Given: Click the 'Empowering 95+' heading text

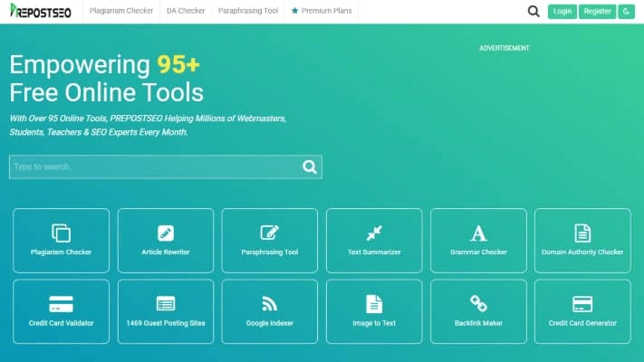Looking at the screenshot, I should tap(105, 65).
